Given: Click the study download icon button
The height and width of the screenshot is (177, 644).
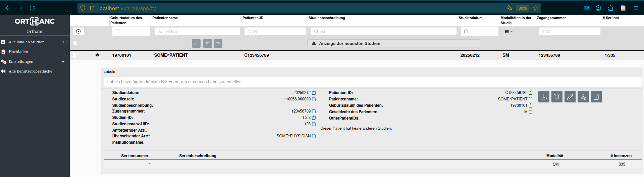Looking at the screenshot, I should click(544, 97).
